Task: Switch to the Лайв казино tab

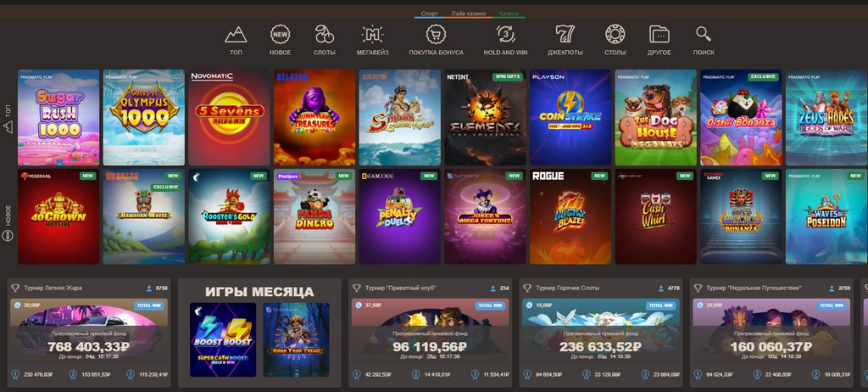Action: point(468,14)
